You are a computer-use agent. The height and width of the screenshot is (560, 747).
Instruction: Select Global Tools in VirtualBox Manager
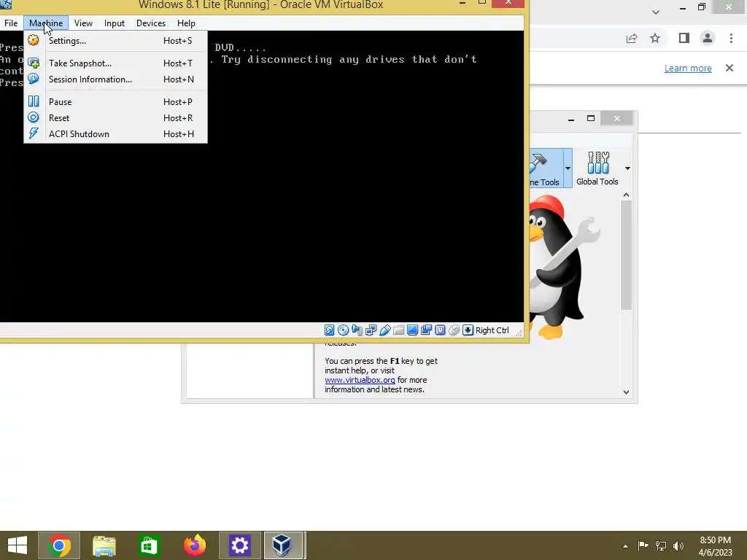597,168
